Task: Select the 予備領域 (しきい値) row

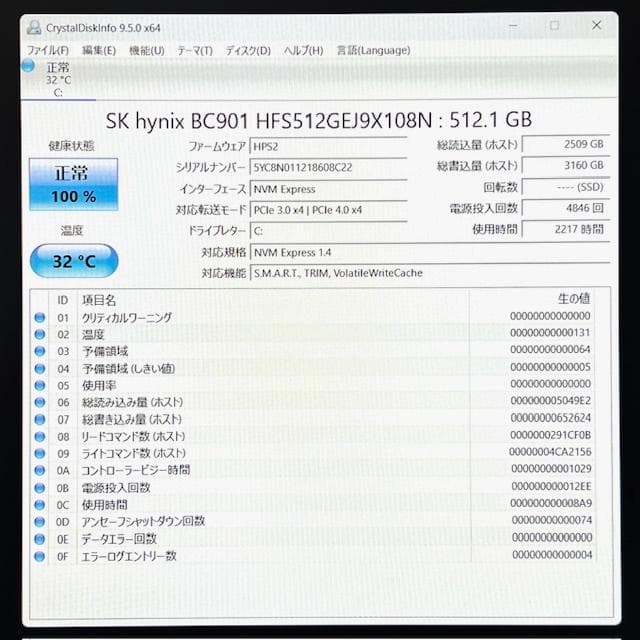Action: (x=313, y=369)
